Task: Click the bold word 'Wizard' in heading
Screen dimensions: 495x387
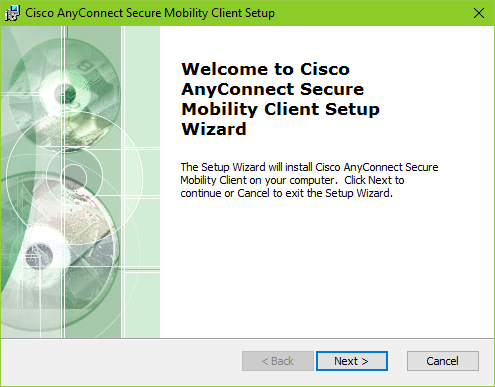Action: tap(214, 129)
